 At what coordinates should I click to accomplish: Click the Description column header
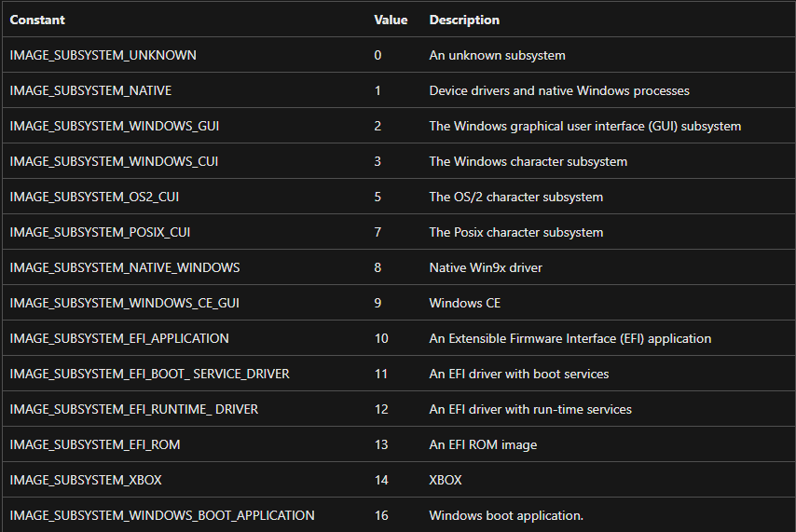point(464,20)
